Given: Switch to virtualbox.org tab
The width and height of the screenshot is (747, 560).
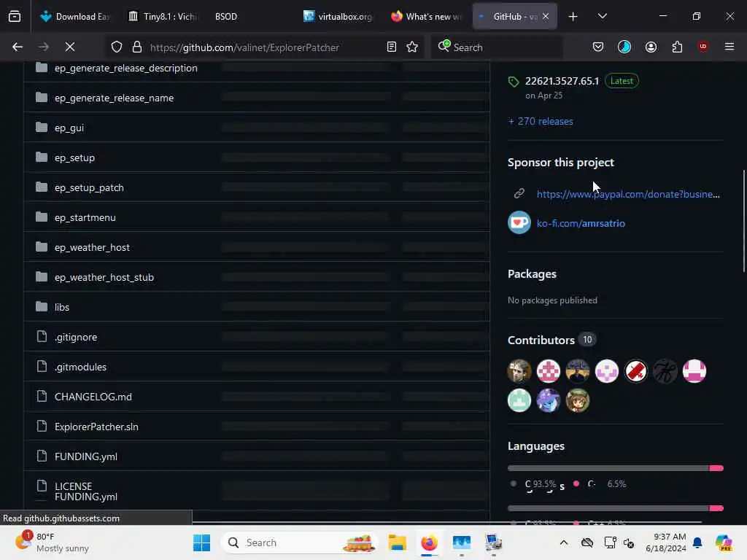Looking at the screenshot, I should (x=338, y=17).
